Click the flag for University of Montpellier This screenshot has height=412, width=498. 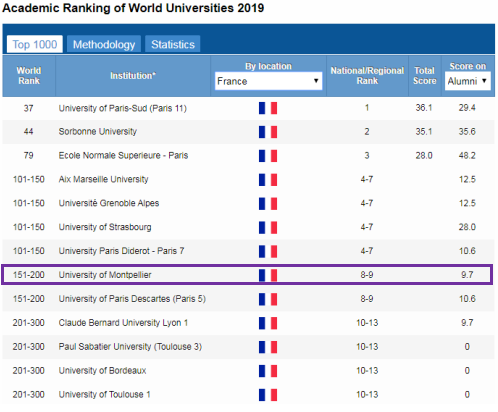click(x=268, y=275)
